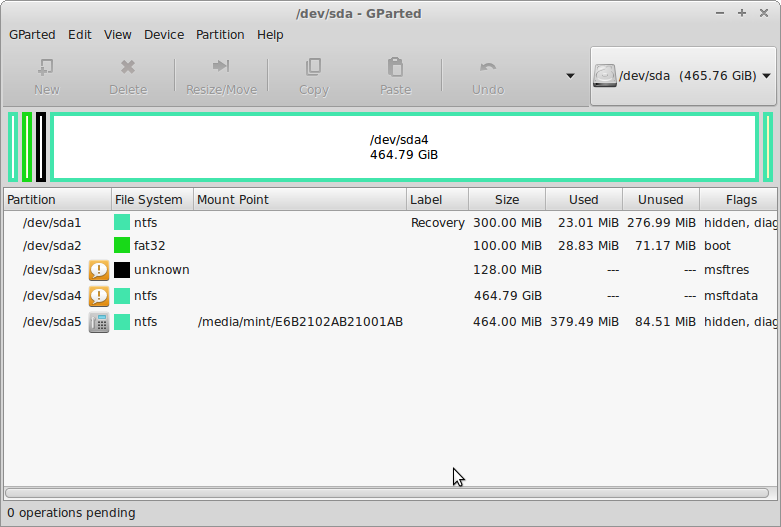Click the 71.17 MiB unused value
781x527 pixels.
(x=665, y=246)
